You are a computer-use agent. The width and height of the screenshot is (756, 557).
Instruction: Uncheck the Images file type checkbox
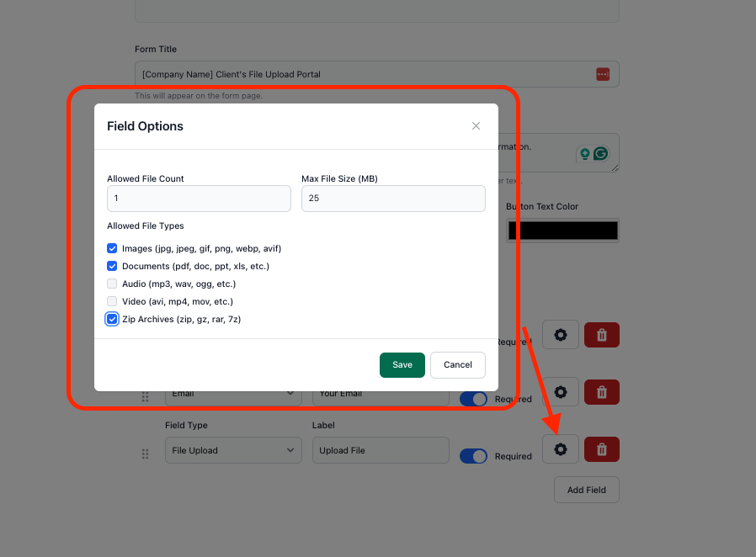coord(112,249)
